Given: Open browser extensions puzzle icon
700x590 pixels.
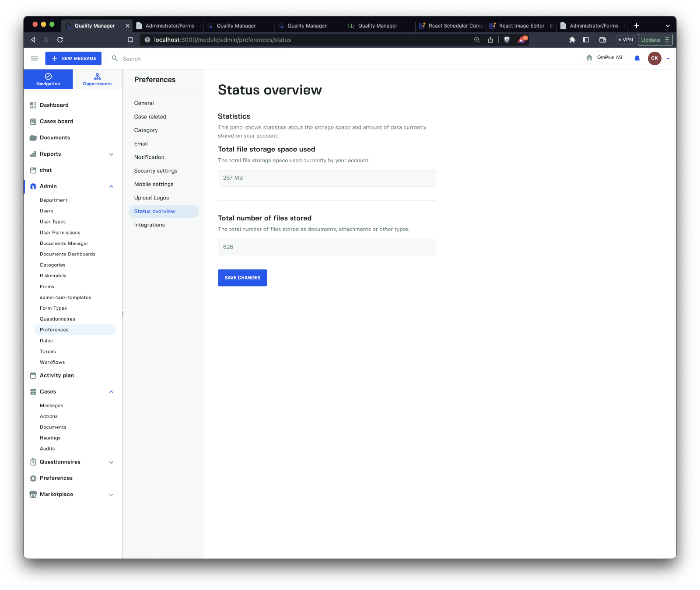Looking at the screenshot, I should point(572,40).
